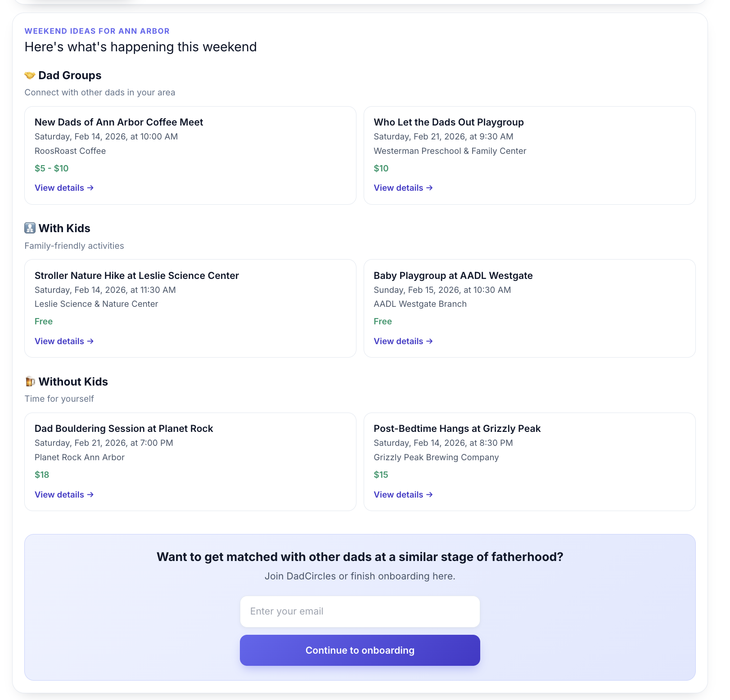
Task: View details for Baby Playgroup at AADL Westgate
Action: 403,341
